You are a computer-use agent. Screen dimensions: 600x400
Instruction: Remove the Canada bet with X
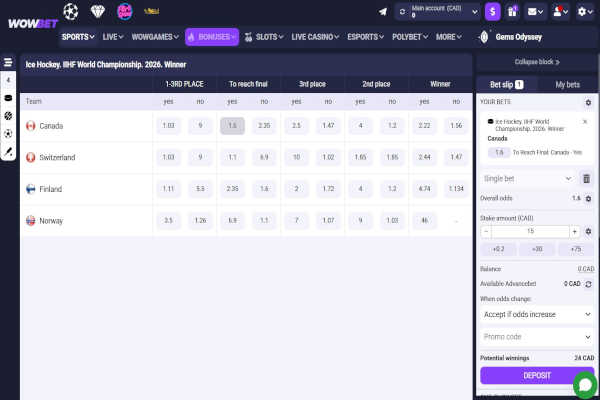tap(585, 122)
